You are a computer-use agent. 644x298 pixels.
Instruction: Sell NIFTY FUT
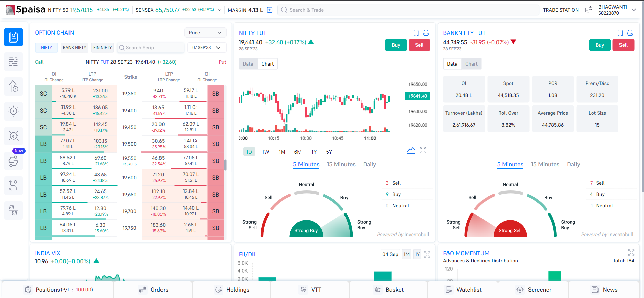point(419,45)
